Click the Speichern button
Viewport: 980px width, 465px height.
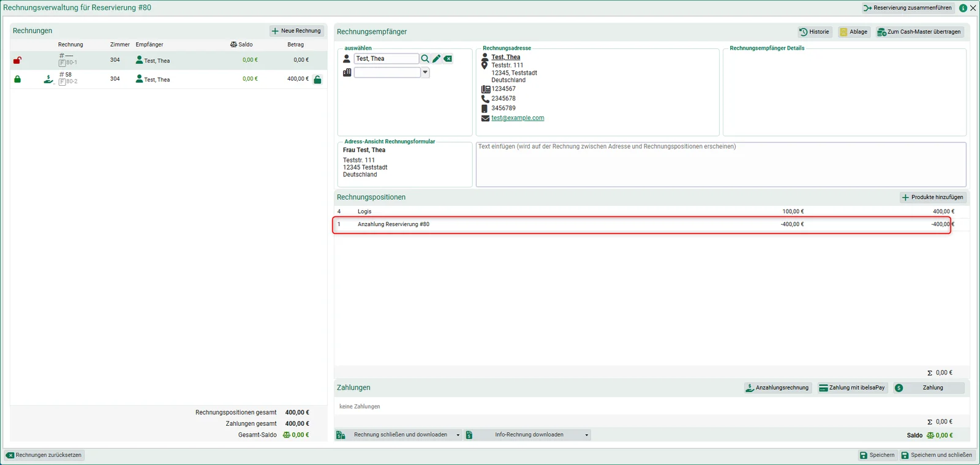click(877, 455)
